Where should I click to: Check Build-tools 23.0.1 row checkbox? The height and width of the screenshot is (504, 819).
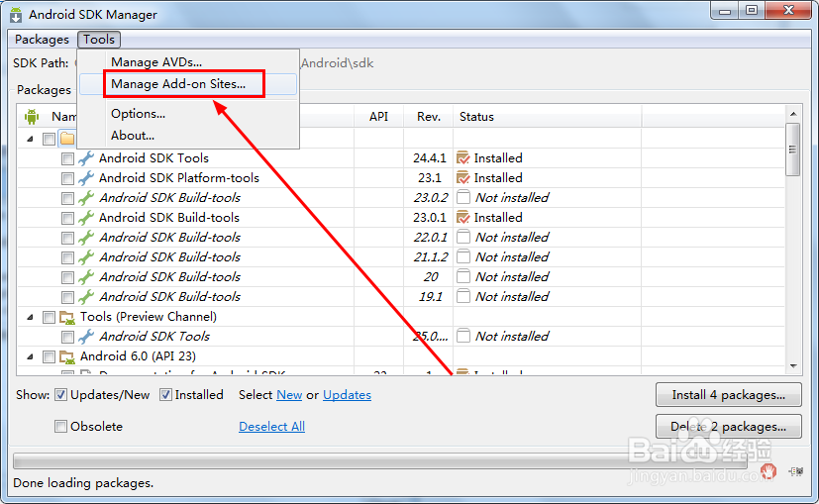(67, 218)
